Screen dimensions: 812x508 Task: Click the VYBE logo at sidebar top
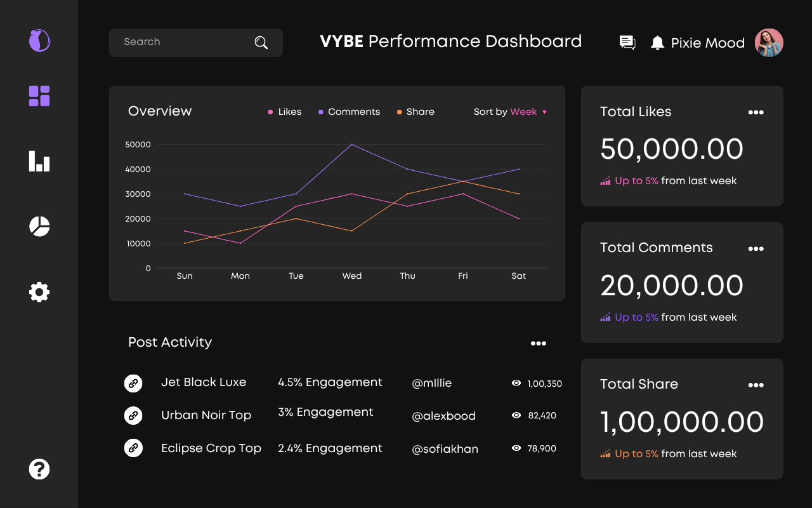(x=39, y=41)
